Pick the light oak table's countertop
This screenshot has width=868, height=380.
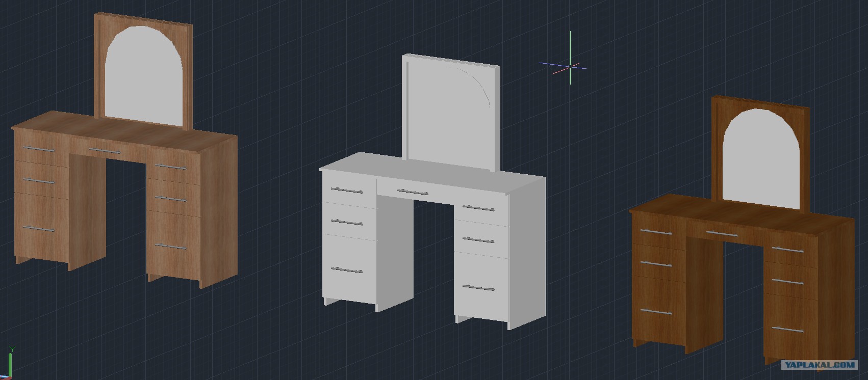pos(124,132)
